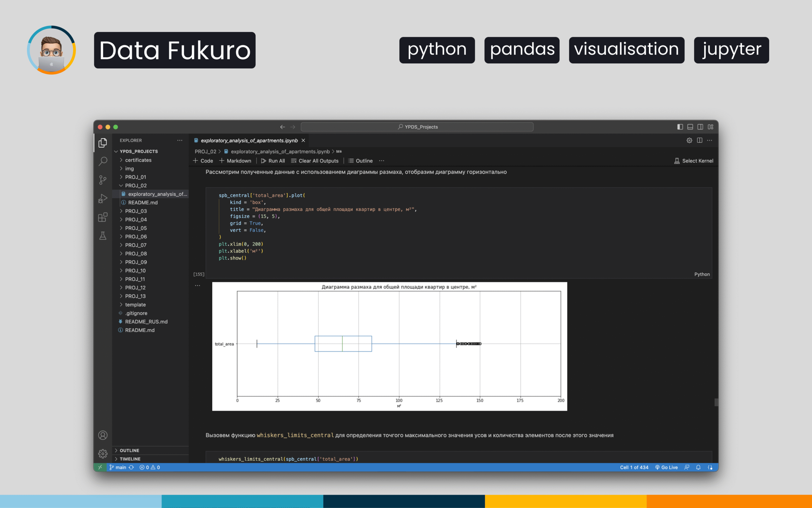Expand the OUTLINE section
The image size is (812, 508).
[129, 450]
